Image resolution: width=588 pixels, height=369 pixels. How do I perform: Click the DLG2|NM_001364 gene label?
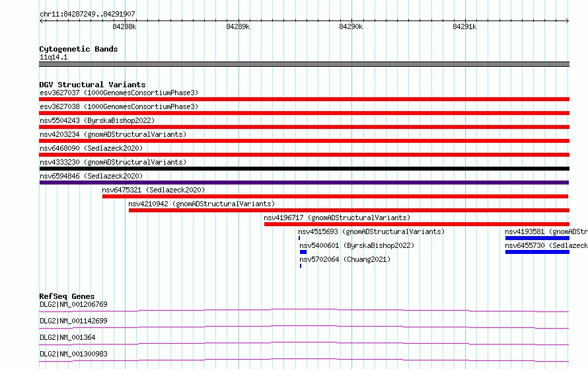tap(67, 337)
